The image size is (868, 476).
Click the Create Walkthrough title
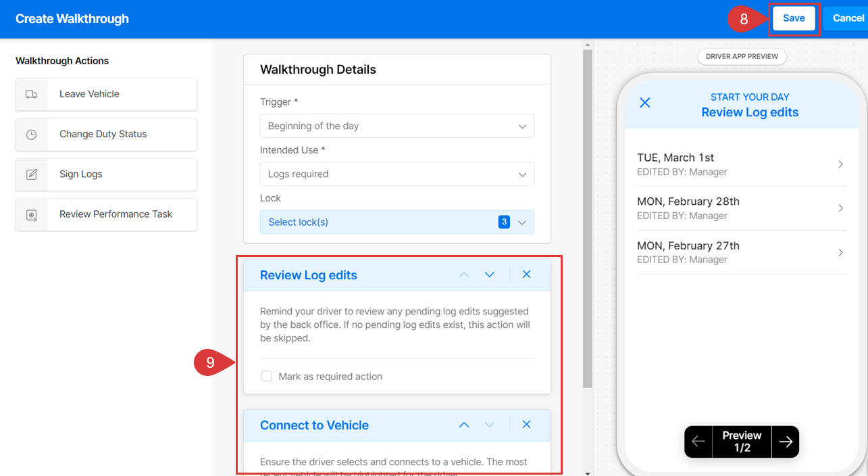(x=72, y=19)
